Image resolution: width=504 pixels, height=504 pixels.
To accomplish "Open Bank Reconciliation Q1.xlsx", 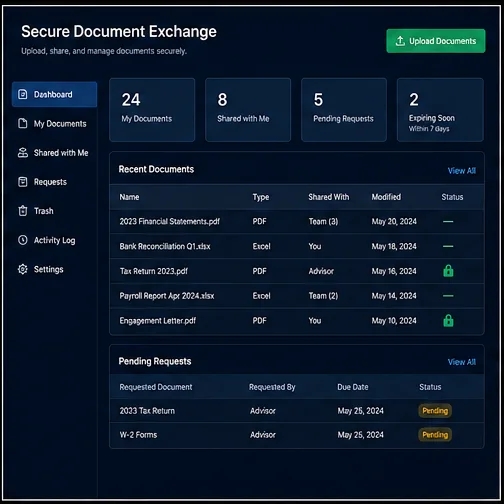I will click(165, 246).
